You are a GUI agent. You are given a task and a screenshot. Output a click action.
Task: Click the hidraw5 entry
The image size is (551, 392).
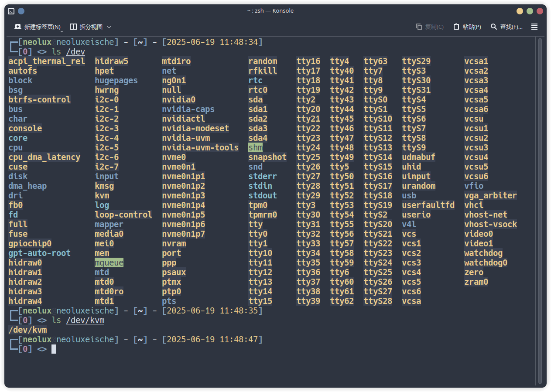pyautogui.click(x=112, y=61)
